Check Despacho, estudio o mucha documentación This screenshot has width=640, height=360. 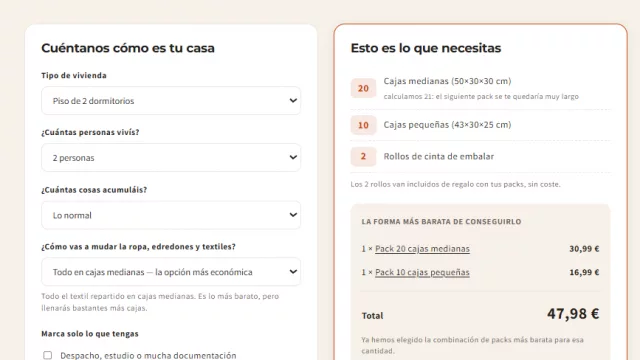coord(48,355)
